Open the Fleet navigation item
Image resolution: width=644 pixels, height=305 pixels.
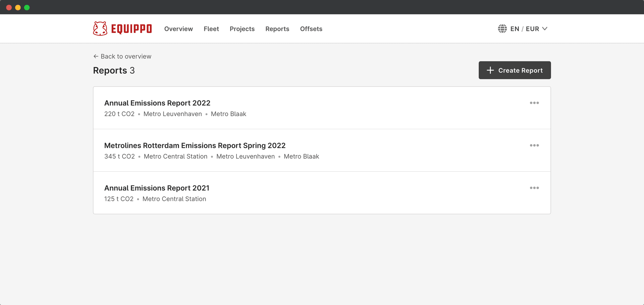pos(211,29)
